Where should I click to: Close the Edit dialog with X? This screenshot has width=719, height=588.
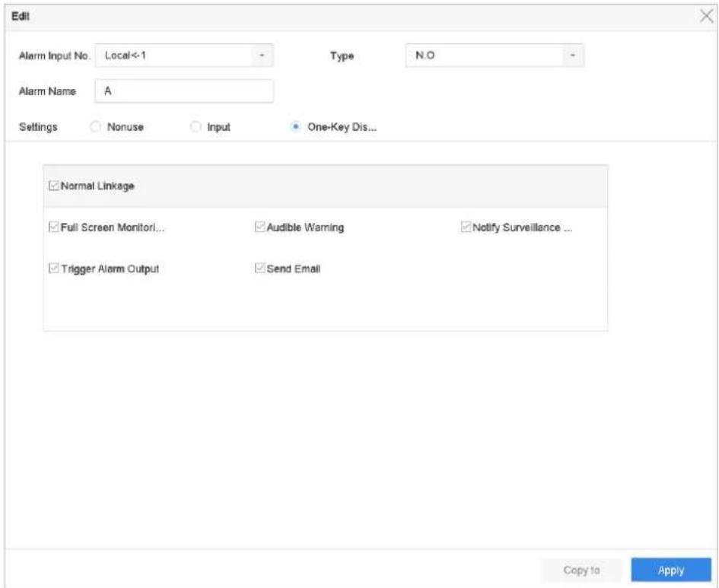(707, 16)
